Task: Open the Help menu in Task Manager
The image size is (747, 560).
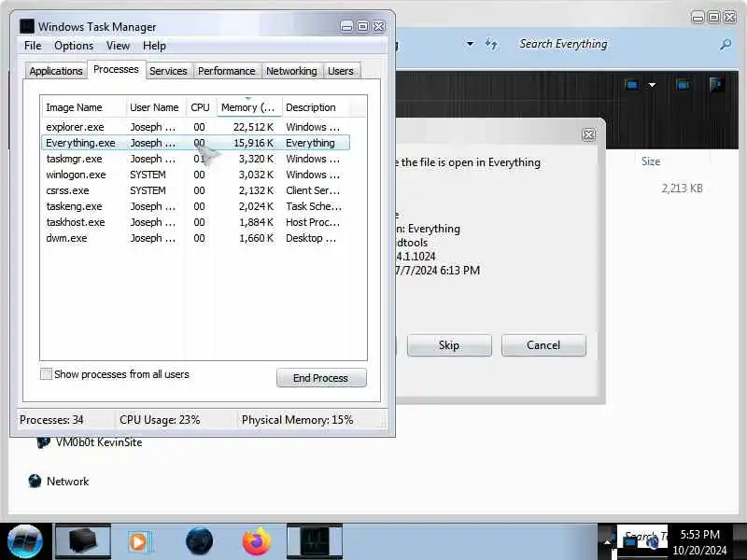Action: 154,46
